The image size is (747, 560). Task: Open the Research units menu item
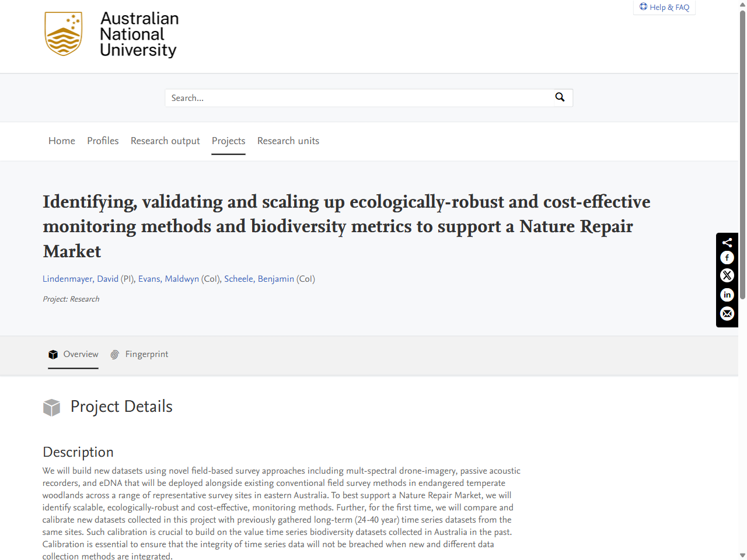click(x=288, y=141)
